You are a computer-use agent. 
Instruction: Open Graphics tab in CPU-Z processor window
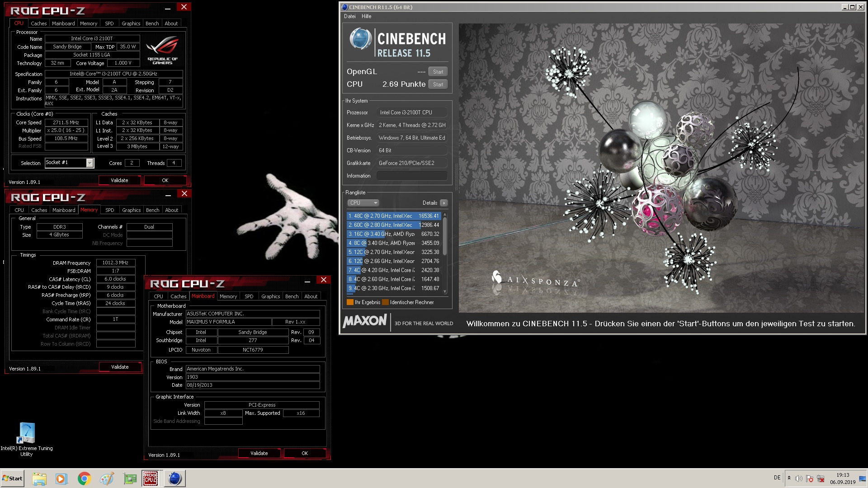131,23
